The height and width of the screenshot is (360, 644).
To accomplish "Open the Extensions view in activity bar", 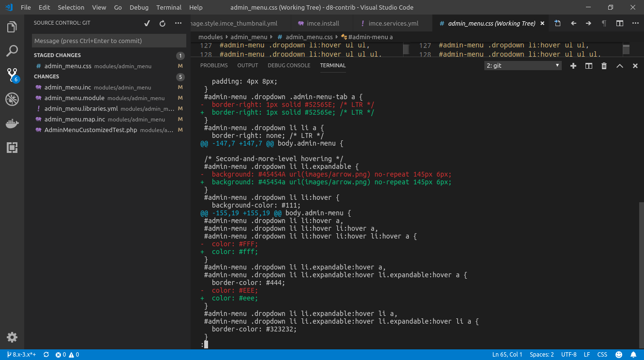I will tap(12, 148).
